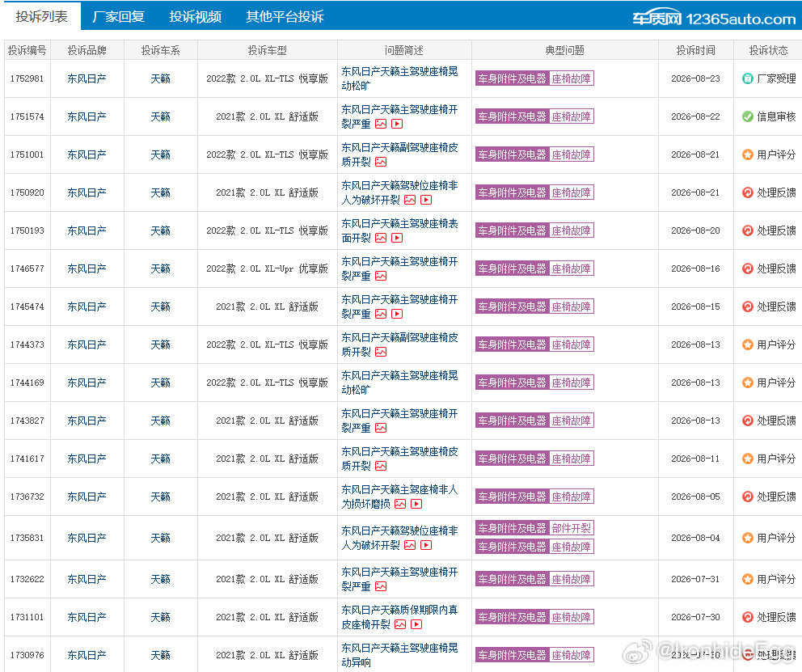The height and width of the screenshot is (672, 802).
Task: Open image icon for complaint 1746577
Action: point(381,276)
